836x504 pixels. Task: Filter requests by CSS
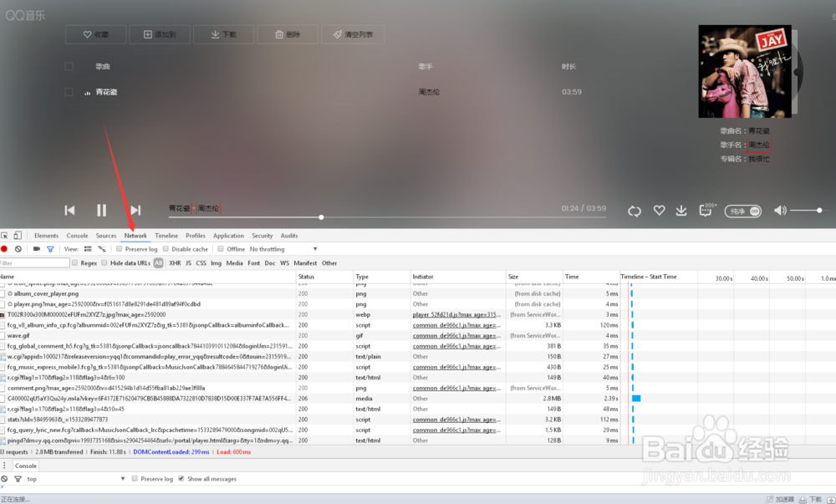click(x=201, y=262)
